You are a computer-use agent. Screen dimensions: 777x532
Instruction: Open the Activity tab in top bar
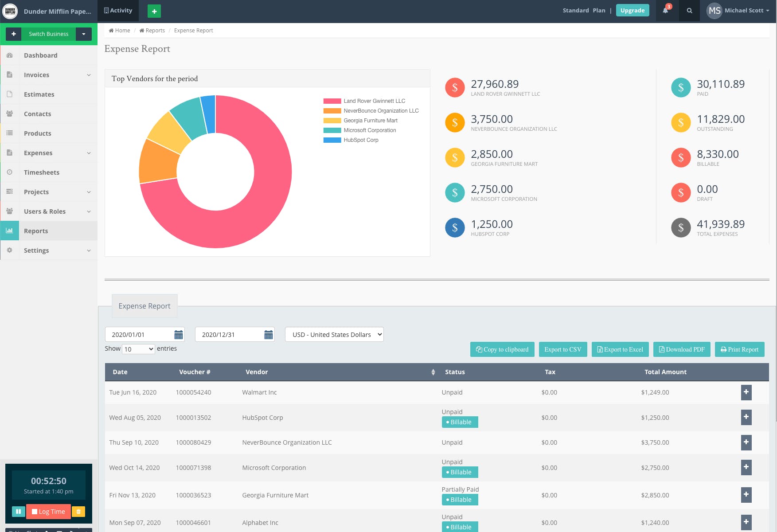click(x=118, y=11)
